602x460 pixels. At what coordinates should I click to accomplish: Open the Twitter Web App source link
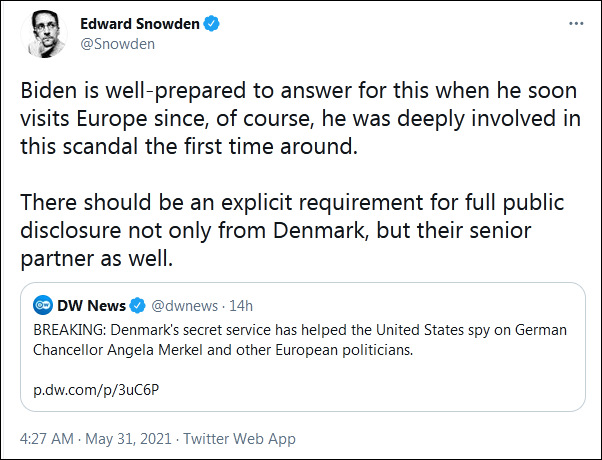pos(241,439)
